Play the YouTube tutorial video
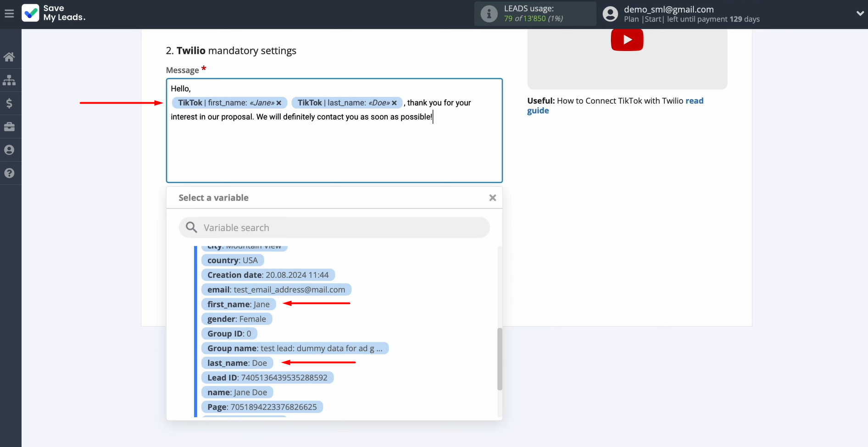The image size is (868, 447). point(627,40)
